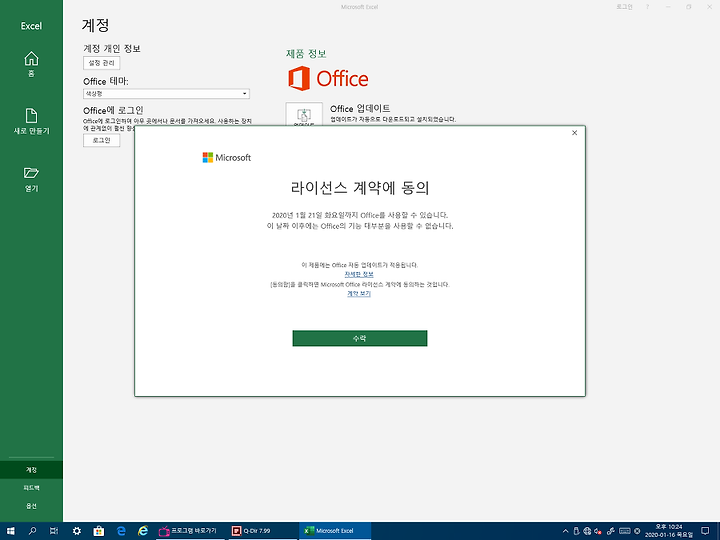This screenshot has width=720, height=540.
Task: Launch Internet Explorer from the taskbar
Action: tap(143, 531)
